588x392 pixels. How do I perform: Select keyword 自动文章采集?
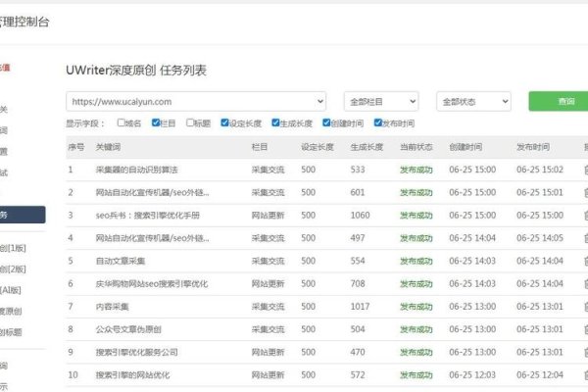(x=121, y=261)
